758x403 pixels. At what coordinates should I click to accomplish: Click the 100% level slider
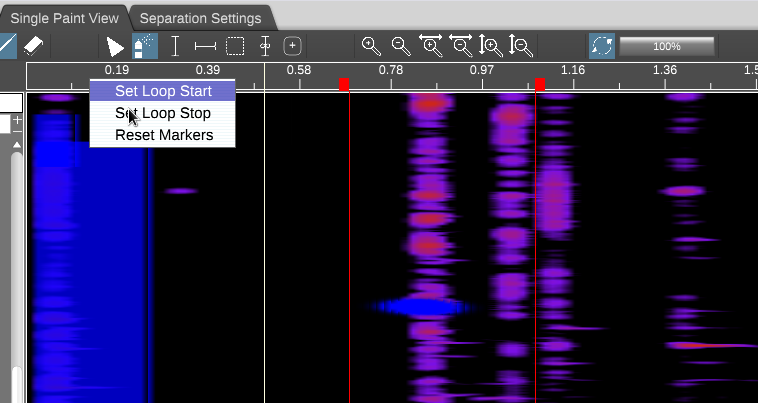pos(666,46)
